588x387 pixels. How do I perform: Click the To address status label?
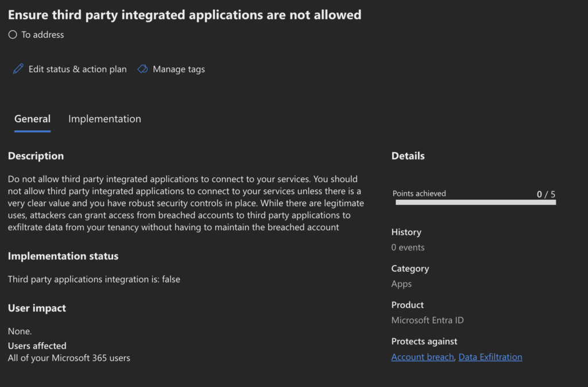tap(42, 35)
